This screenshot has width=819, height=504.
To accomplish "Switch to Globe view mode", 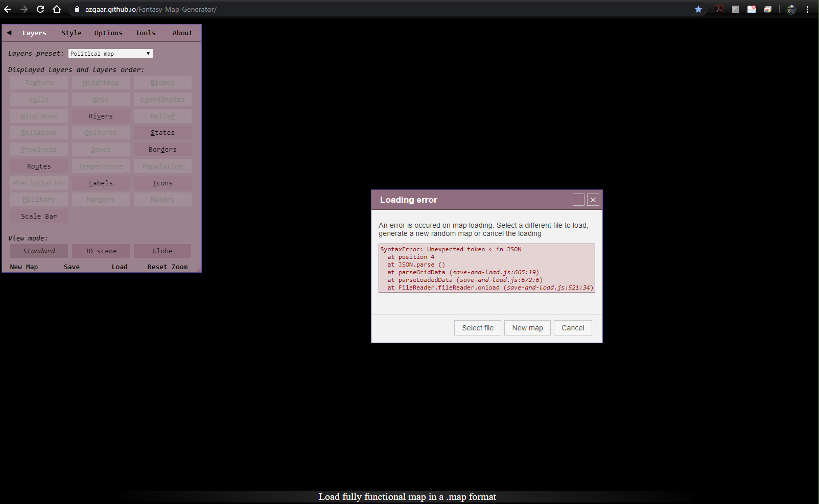I will pos(162,251).
